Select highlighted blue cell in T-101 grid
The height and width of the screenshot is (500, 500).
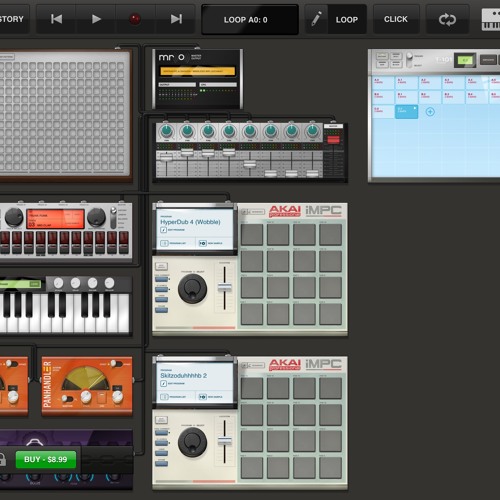click(x=406, y=112)
